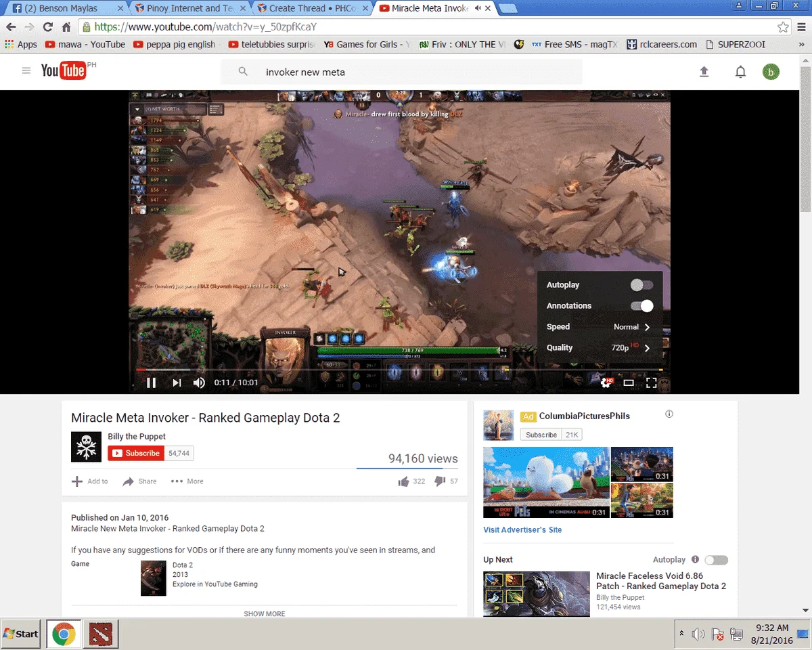The image size is (812, 650).
Task: Open the Quality submenu
Action: click(600, 348)
